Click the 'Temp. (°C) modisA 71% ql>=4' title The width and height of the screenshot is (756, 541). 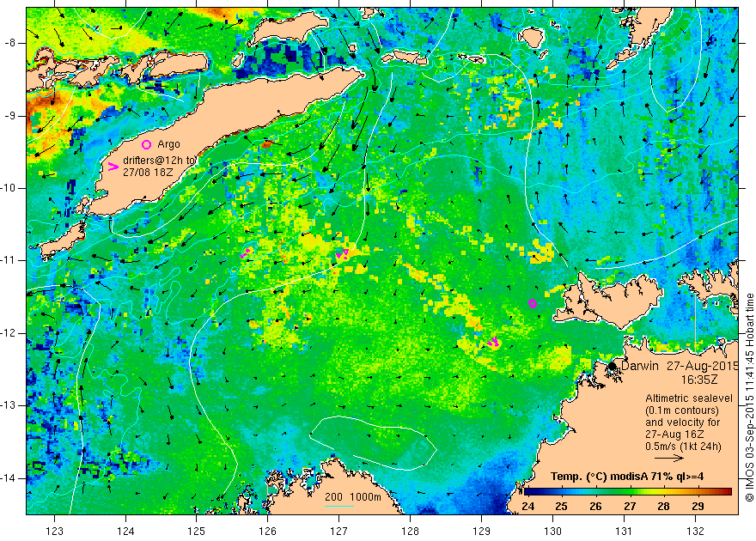pos(627,477)
